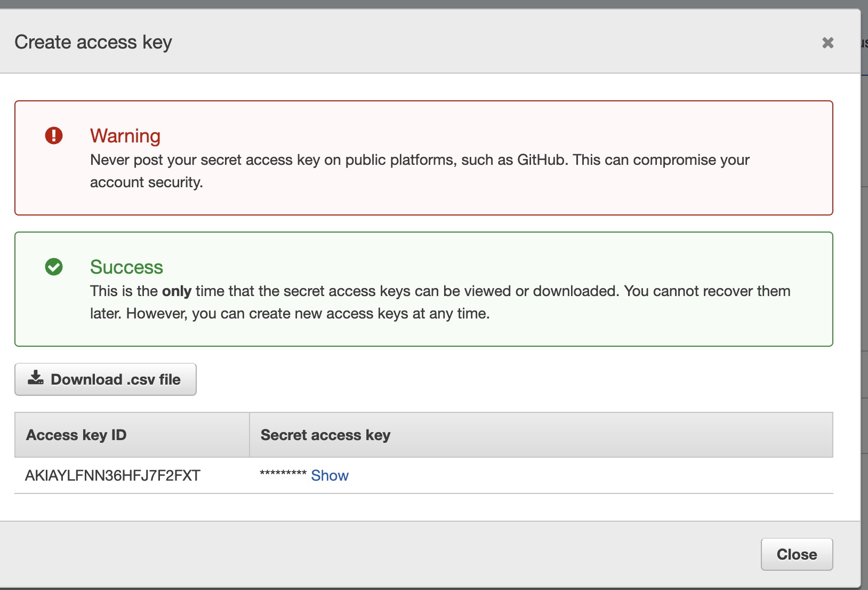Click the word GitHub in warning text
Viewport: 868px width, 590px height.
pos(541,160)
